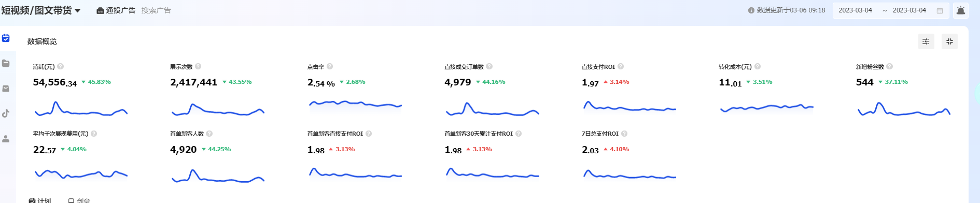Select the 计划 tab at bottom
Screen dimensions: 980x203
click(40, 200)
